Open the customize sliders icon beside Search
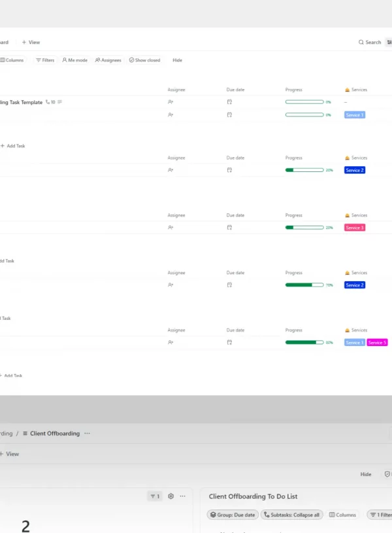The width and height of the screenshot is (392, 533). [x=389, y=42]
